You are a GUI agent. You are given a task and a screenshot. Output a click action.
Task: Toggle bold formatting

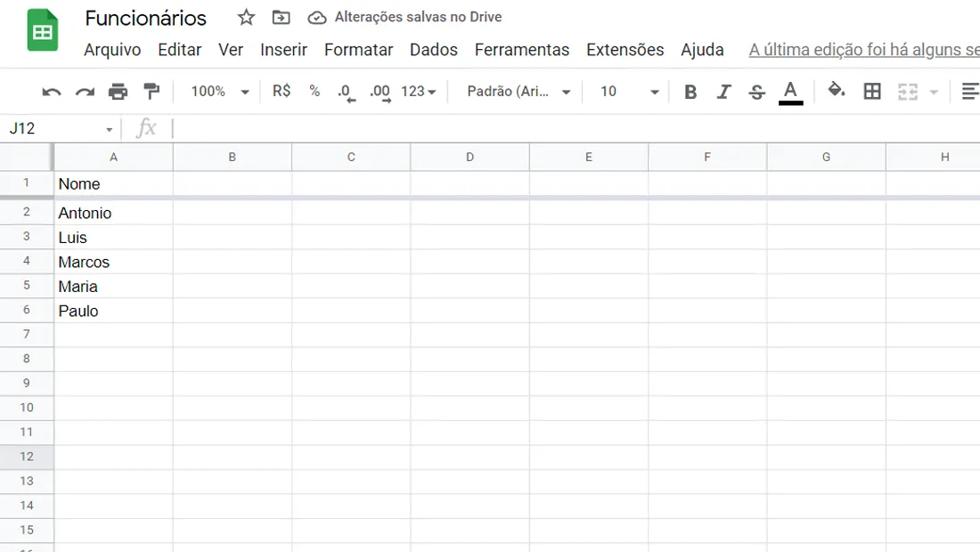coord(690,92)
